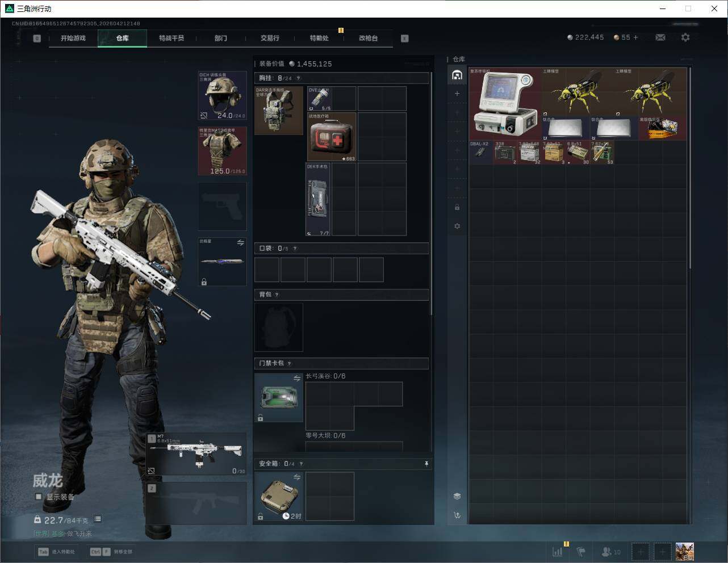Swap the 北极星 knife via its swap arrows
This screenshot has height=563, width=728.
240,243
